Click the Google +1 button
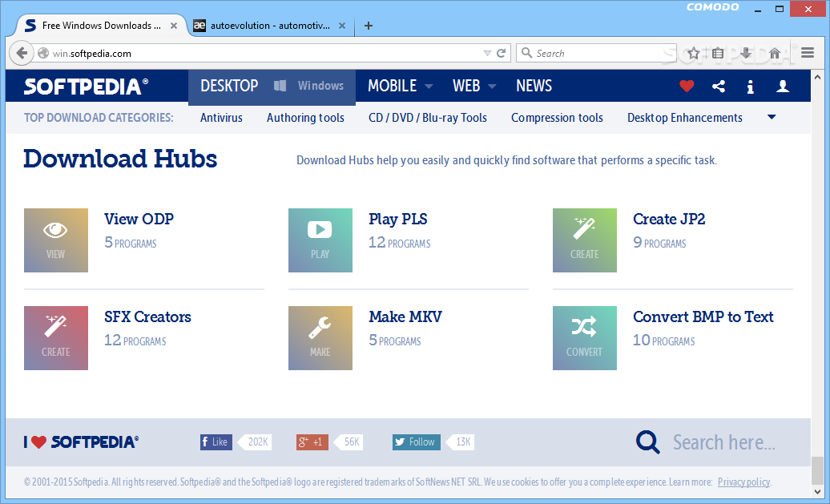This screenshot has width=830, height=504. click(312, 442)
